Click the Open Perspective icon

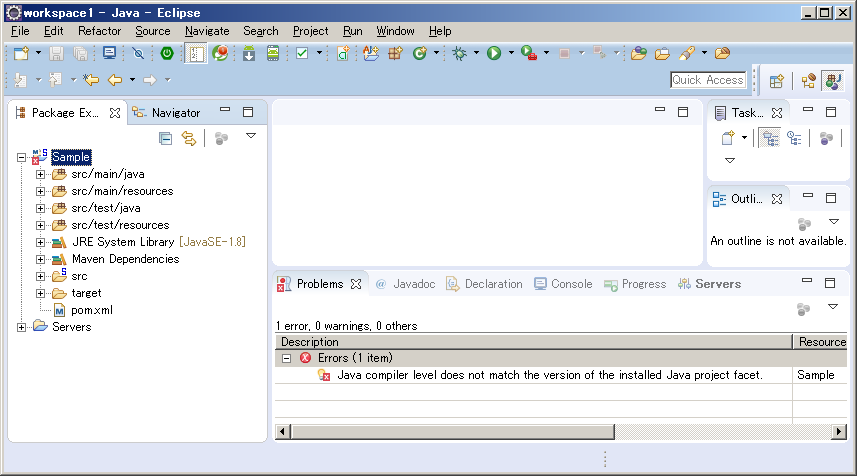click(776, 81)
